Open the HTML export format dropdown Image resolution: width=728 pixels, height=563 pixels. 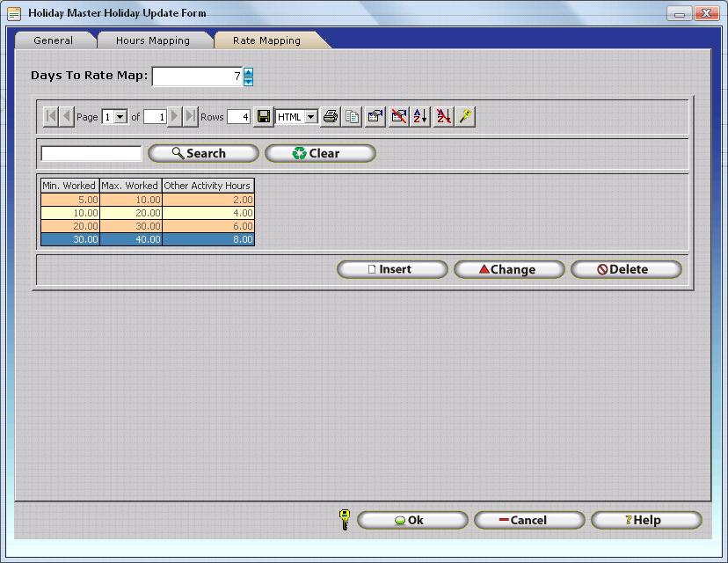pos(310,117)
